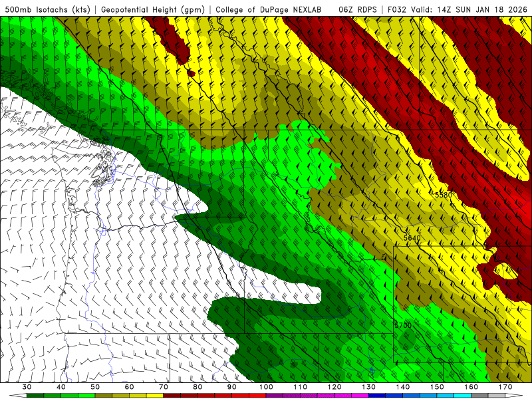532x399 pixels.
Task: Click the '500mb Isotachs (kts)' title text
Action: click(46, 9)
